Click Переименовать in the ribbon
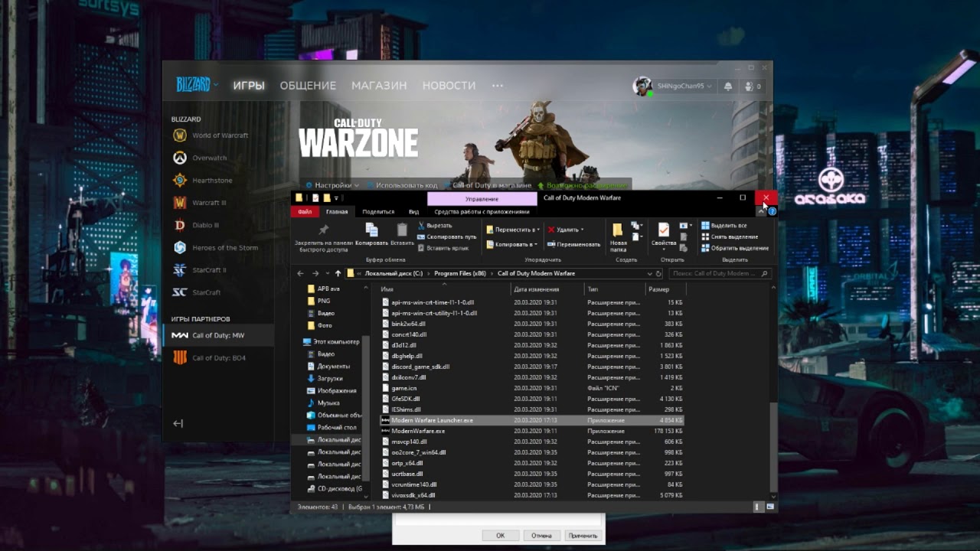 coord(573,244)
